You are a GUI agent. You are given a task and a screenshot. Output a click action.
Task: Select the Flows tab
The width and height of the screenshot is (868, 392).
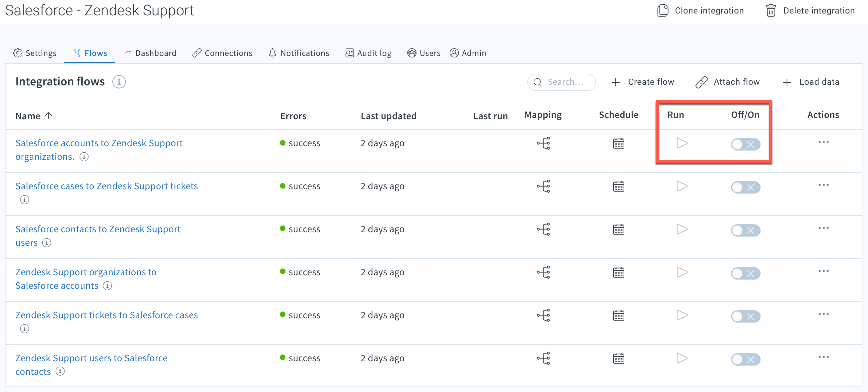[x=90, y=53]
